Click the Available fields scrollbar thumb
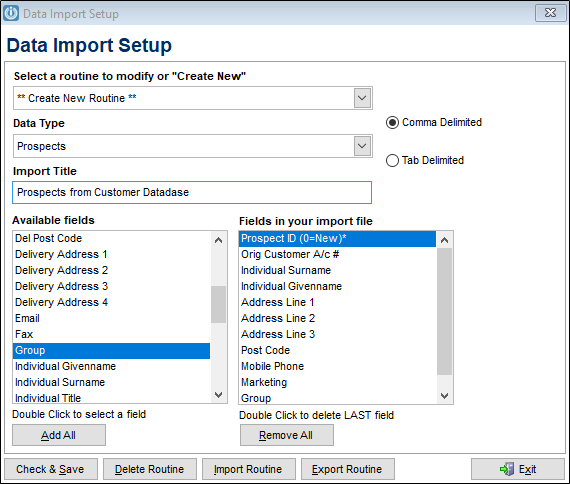The width and height of the screenshot is (570, 484). pos(218,304)
